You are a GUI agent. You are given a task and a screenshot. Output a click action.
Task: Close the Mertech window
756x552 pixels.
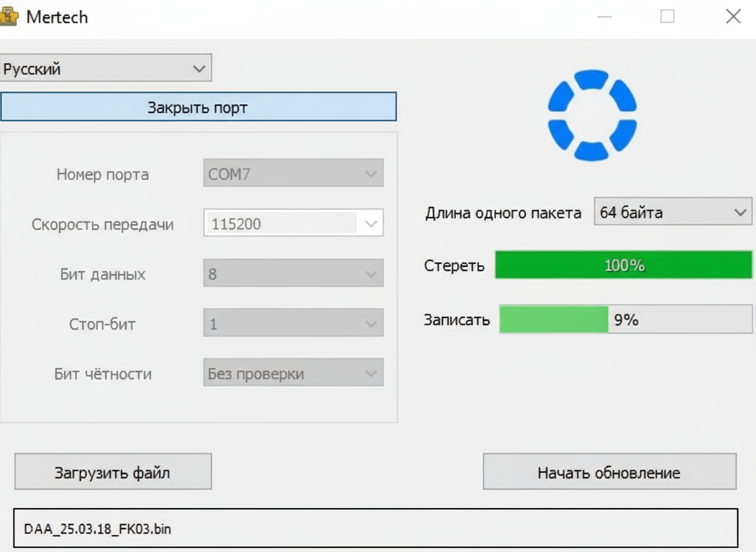coord(733,17)
